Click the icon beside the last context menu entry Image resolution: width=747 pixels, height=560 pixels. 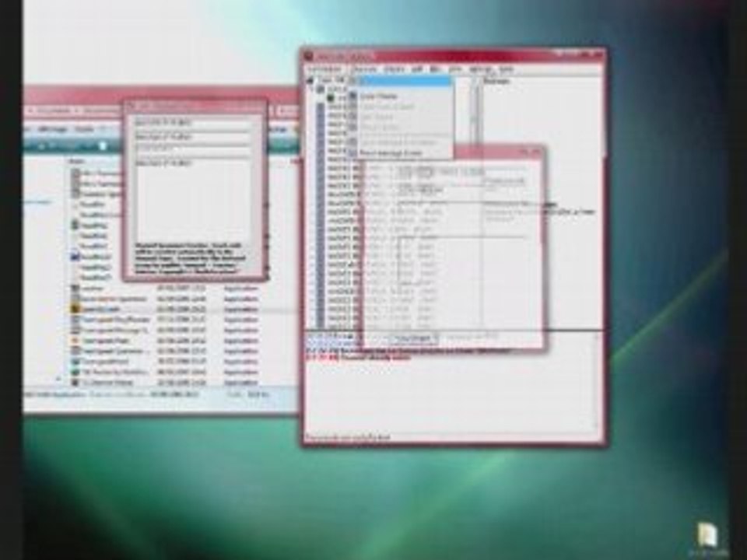tap(353, 153)
